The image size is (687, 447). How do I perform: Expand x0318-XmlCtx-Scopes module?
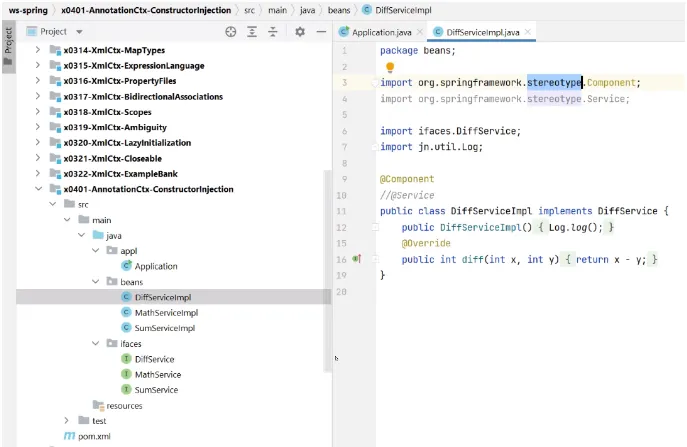click(38, 112)
